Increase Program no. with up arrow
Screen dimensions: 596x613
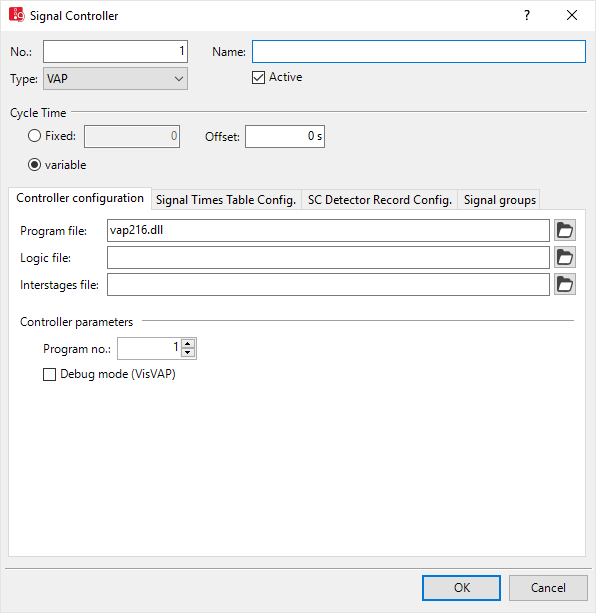click(188, 344)
